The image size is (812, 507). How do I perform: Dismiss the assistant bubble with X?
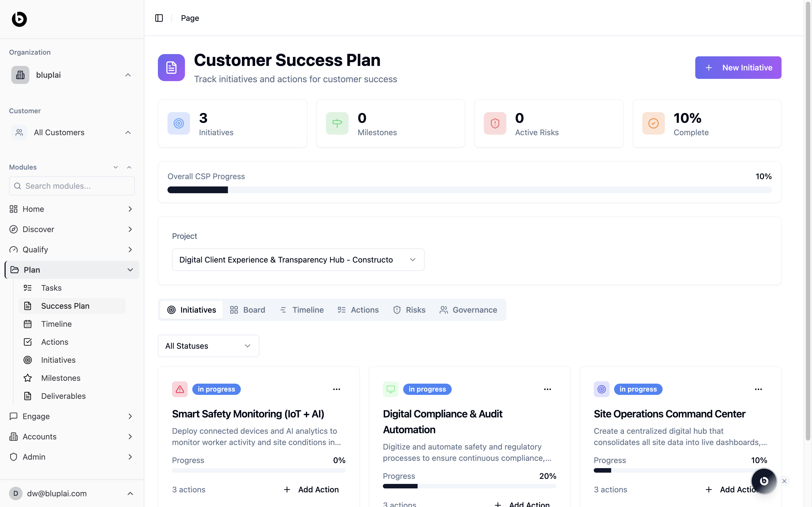click(784, 481)
